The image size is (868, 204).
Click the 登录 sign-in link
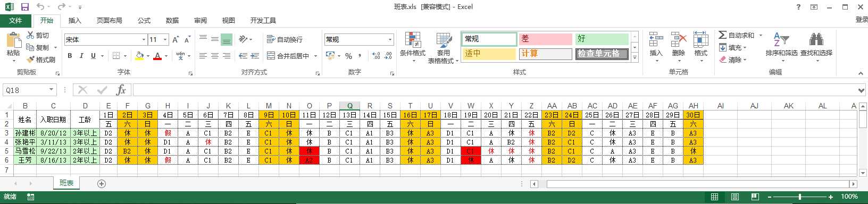click(862, 20)
